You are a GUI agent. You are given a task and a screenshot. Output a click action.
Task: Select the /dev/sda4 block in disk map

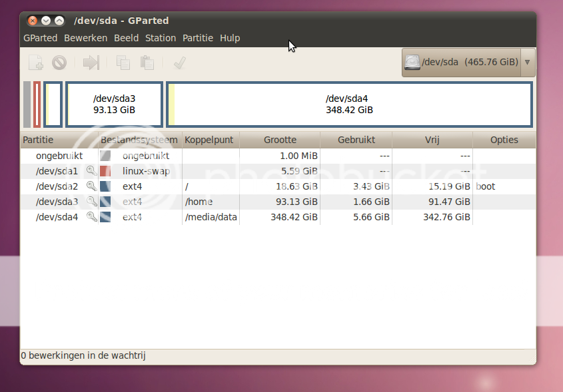pyautogui.click(x=349, y=104)
